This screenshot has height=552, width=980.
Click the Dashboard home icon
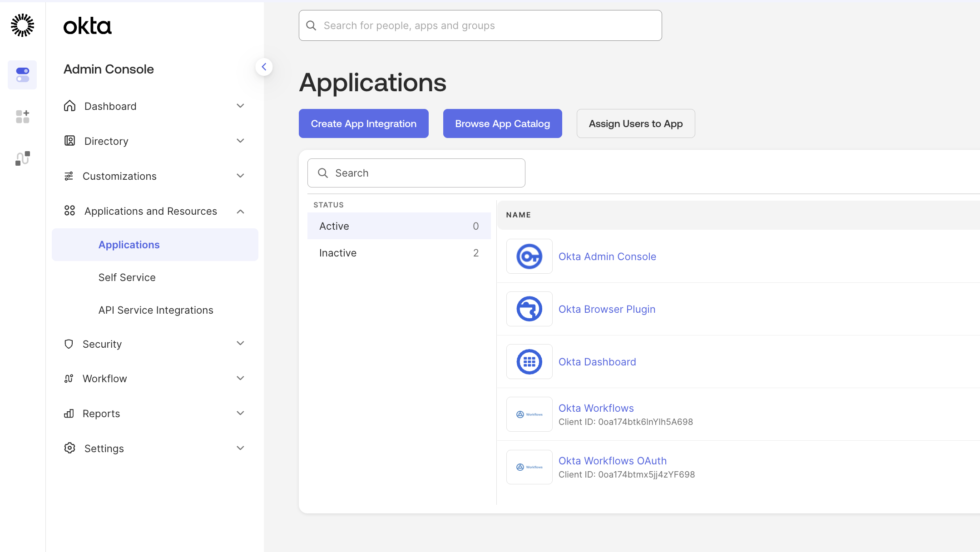click(x=69, y=106)
